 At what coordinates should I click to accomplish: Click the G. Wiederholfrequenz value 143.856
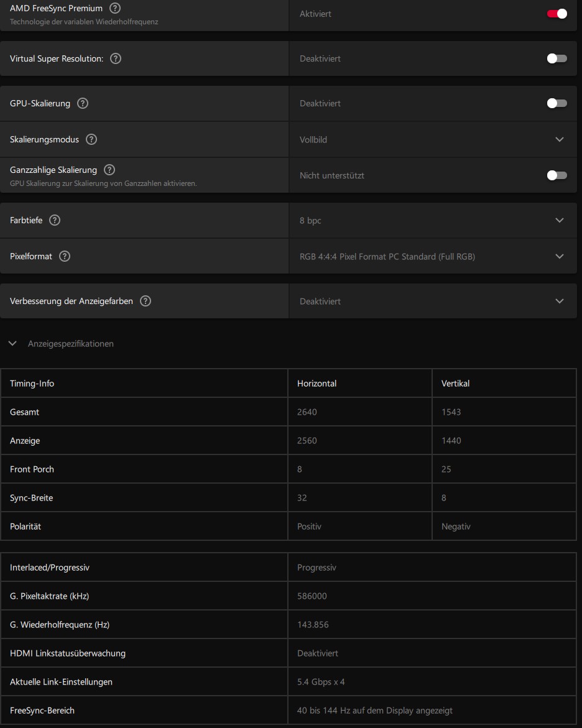[x=313, y=624]
